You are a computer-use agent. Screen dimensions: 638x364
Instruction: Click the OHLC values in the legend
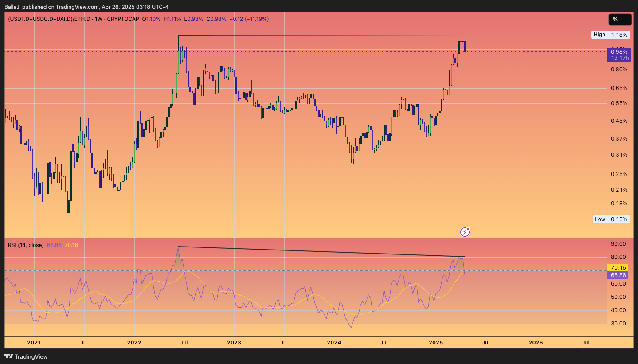(206, 19)
